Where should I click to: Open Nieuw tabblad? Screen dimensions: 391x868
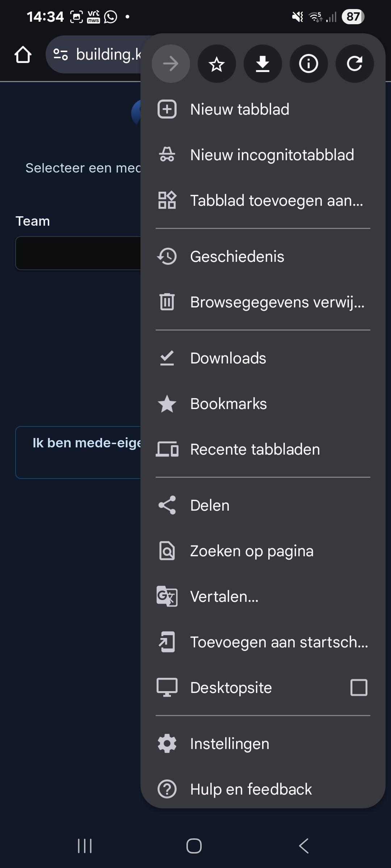click(x=263, y=110)
